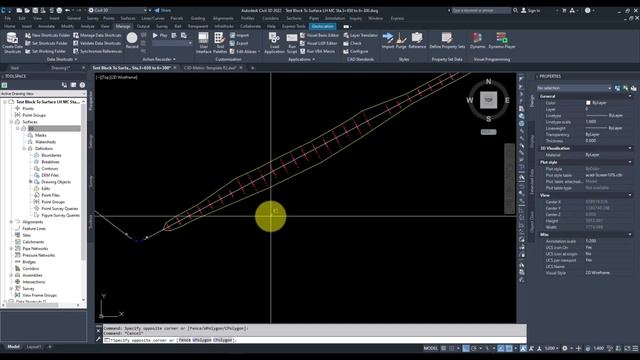Click the Play action macro button
The image size is (640, 360).
pyautogui.click(x=160, y=36)
